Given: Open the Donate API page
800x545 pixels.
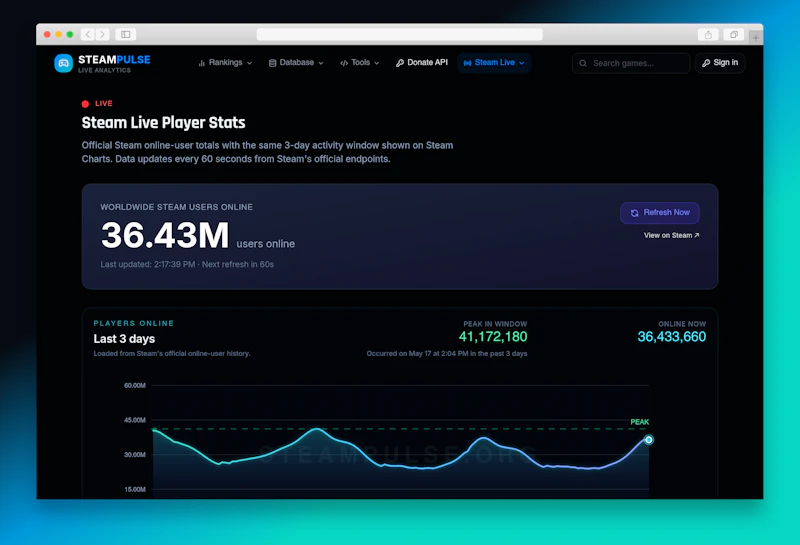Looking at the screenshot, I should click(422, 63).
